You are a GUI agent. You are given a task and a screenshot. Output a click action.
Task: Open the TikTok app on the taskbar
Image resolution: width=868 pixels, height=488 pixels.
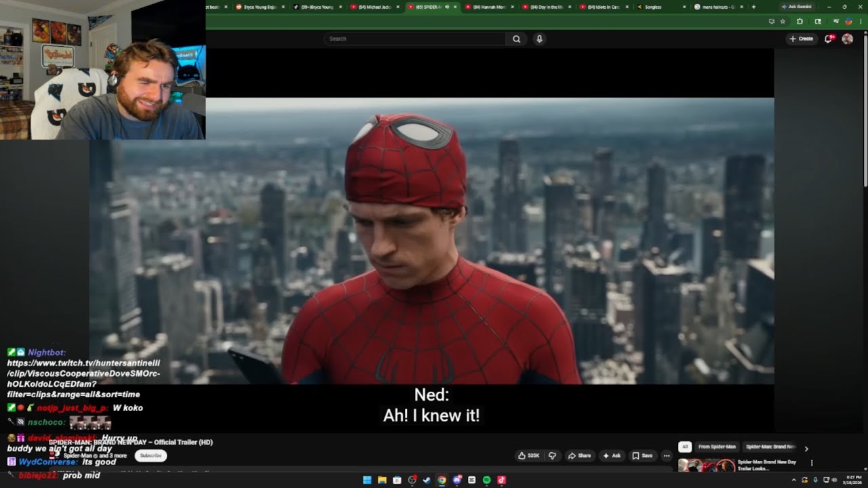[x=501, y=480]
